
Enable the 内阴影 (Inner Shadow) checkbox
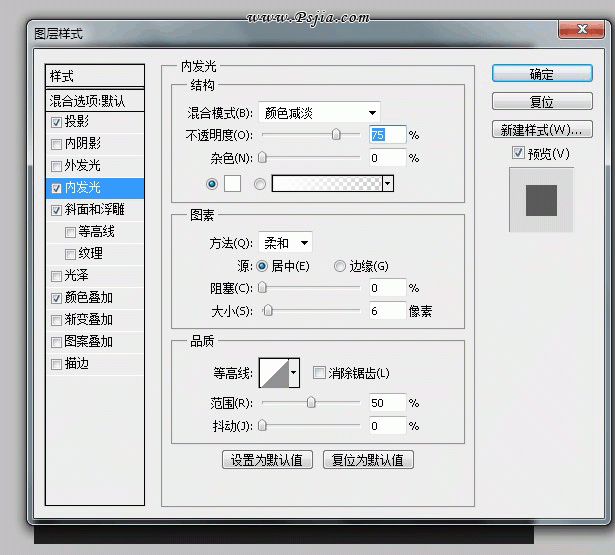56,144
